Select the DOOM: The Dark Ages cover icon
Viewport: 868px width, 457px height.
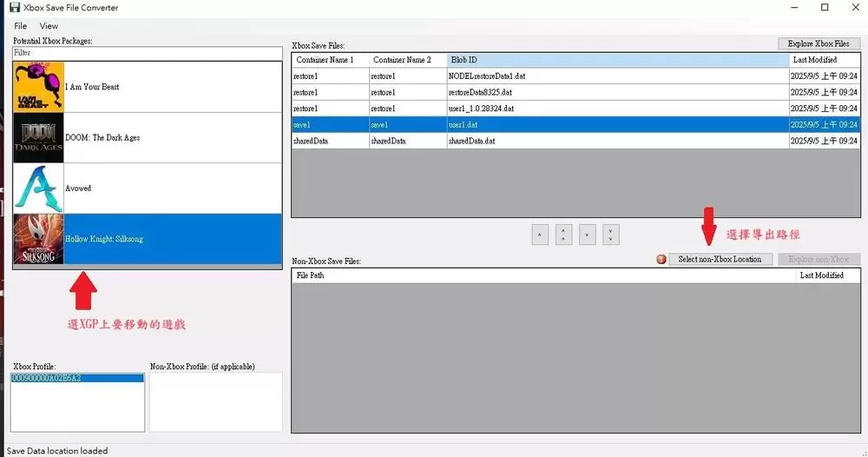coord(39,137)
